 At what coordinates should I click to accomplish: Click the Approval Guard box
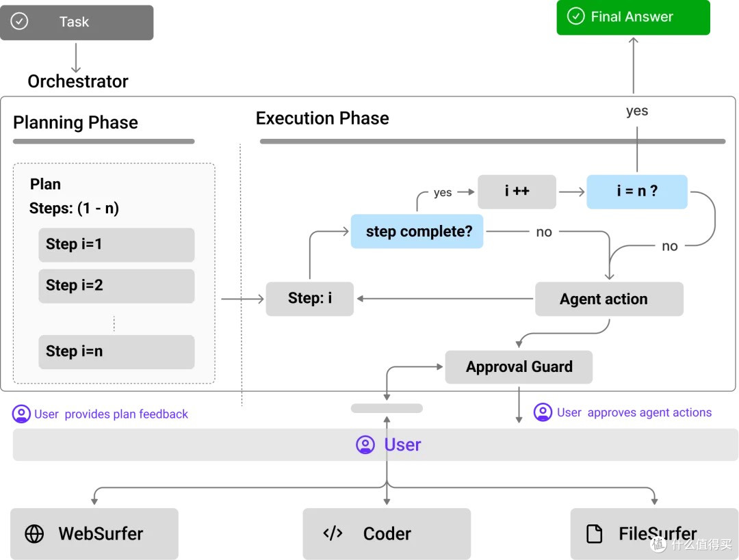(x=519, y=367)
